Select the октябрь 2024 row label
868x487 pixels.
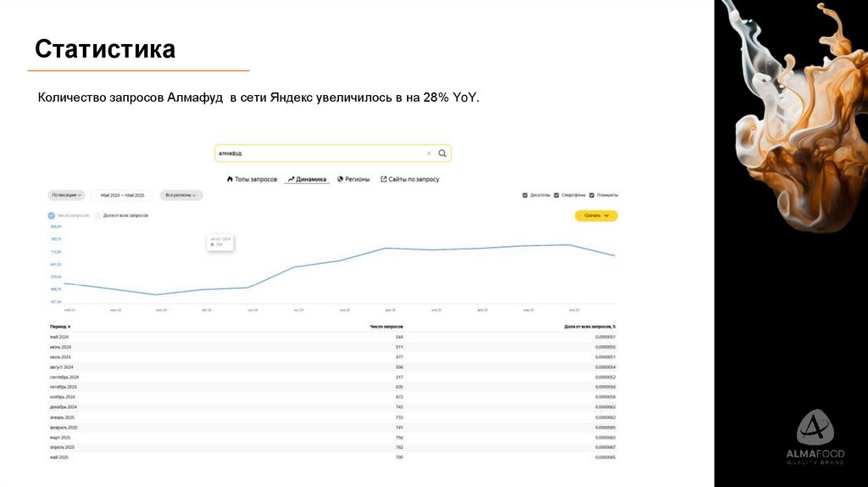63,387
